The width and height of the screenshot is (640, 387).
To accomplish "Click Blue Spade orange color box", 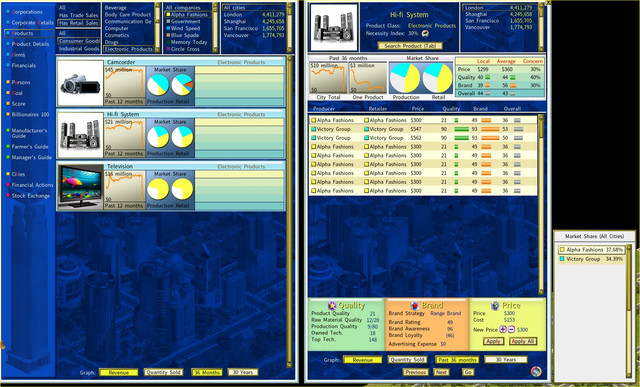I will pyautogui.click(x=168, y=36).
